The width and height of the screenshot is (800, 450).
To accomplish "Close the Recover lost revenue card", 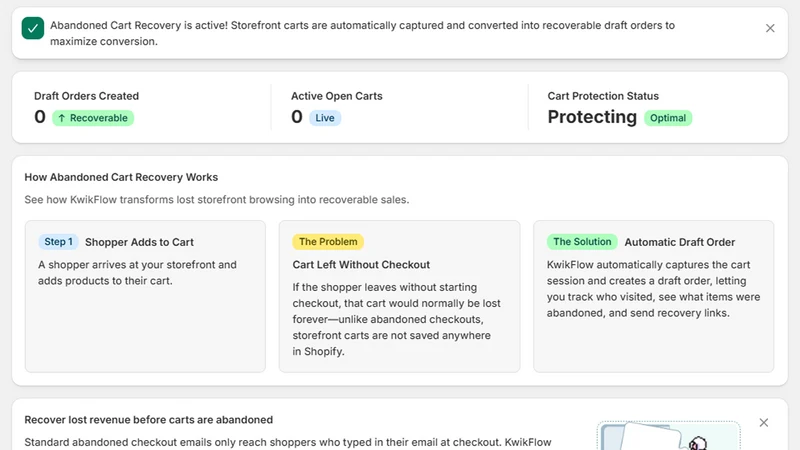I will pyautogui.click(x=763, y=422).
